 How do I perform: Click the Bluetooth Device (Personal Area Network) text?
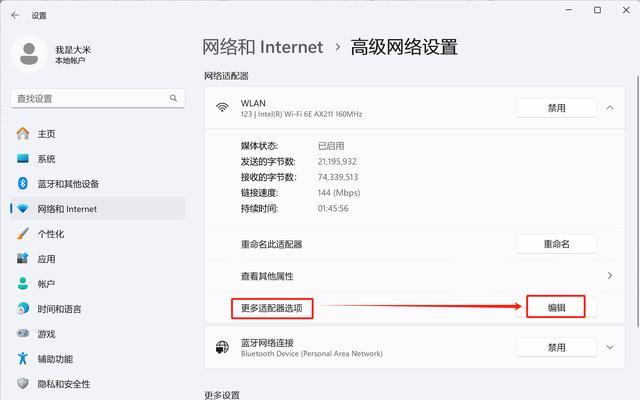pos(312,353)
